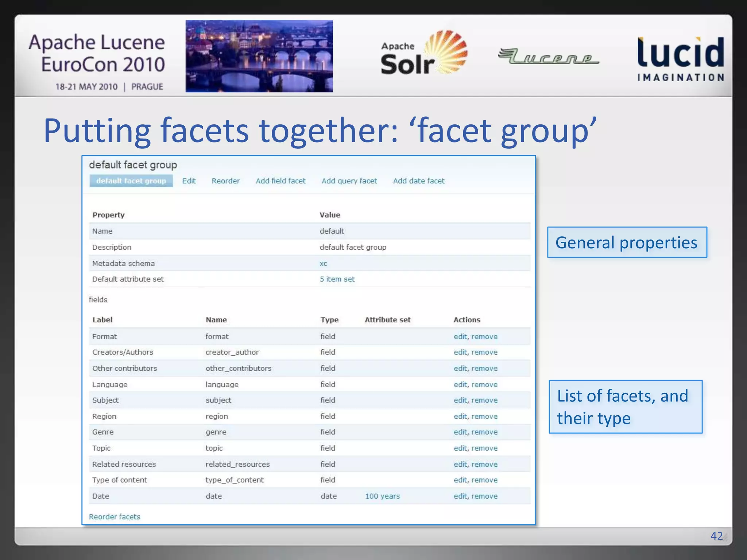The height and width of the screenshot is (560, 747).
Task: Click the Prague bridges photo
Action: point(259,56)
